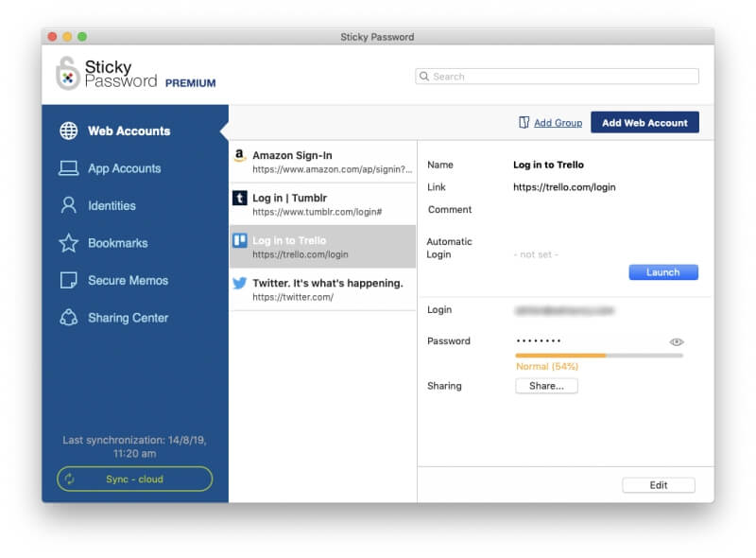This screenshot has height=558, width=756.
Task: Click the Last synchronization text
Action: click(x=134, y=446)
